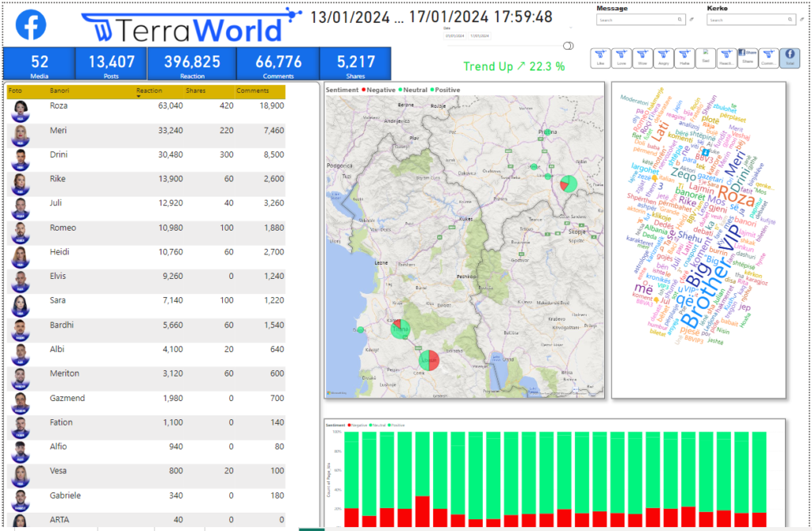Click the Kerko search magnifier icon
The height and width of the screenshot is (531, 812).
(x=791, y=20)
